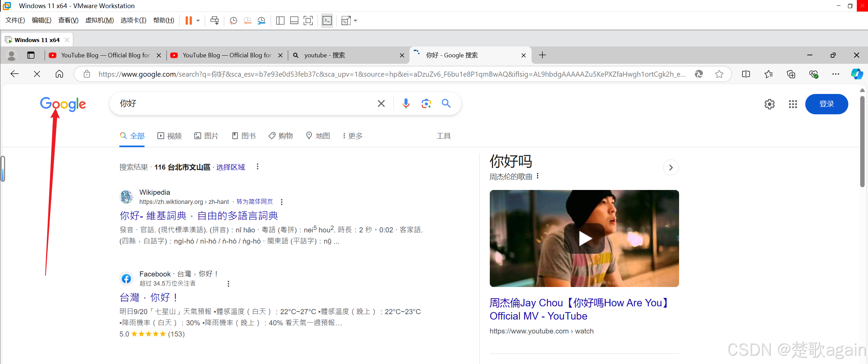Viewport: 868px width, 364px height.
Task: Open the 工具 search tools
Action: pos(444,136)
